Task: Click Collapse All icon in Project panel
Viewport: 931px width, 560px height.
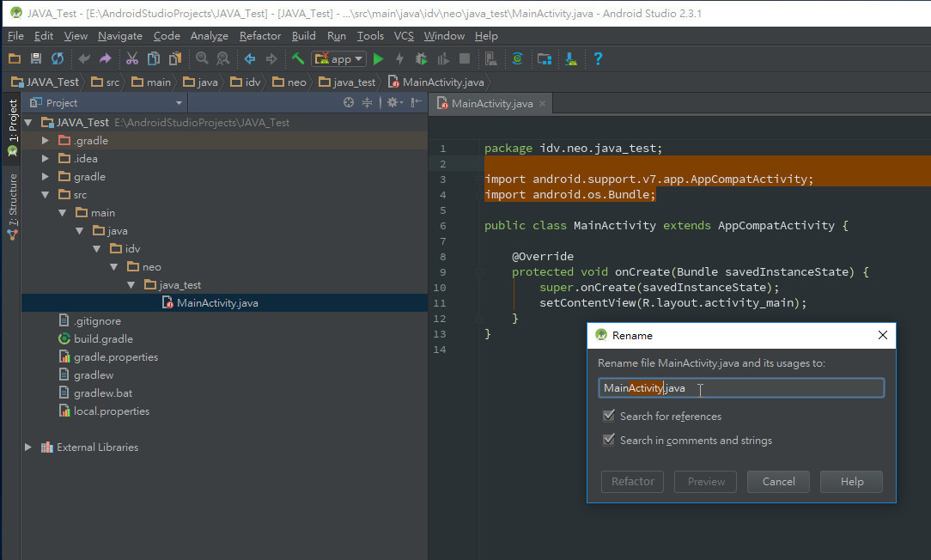Action: [368, 102]
